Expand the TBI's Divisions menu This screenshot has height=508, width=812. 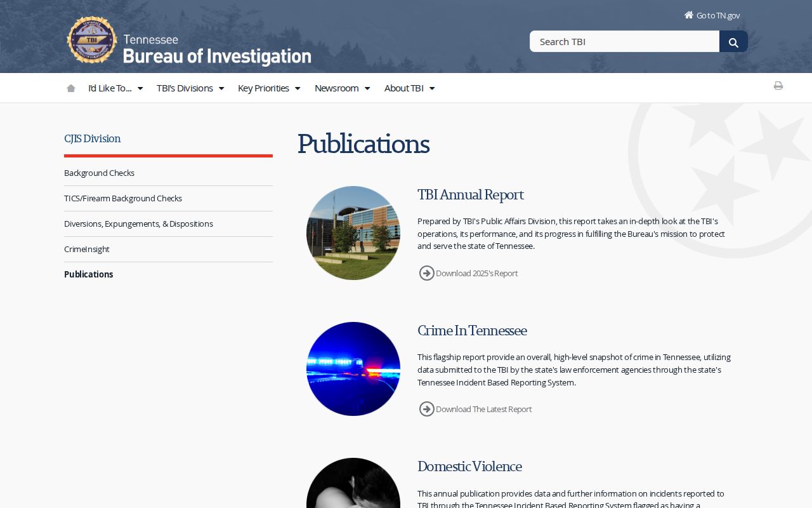[190, 88]
